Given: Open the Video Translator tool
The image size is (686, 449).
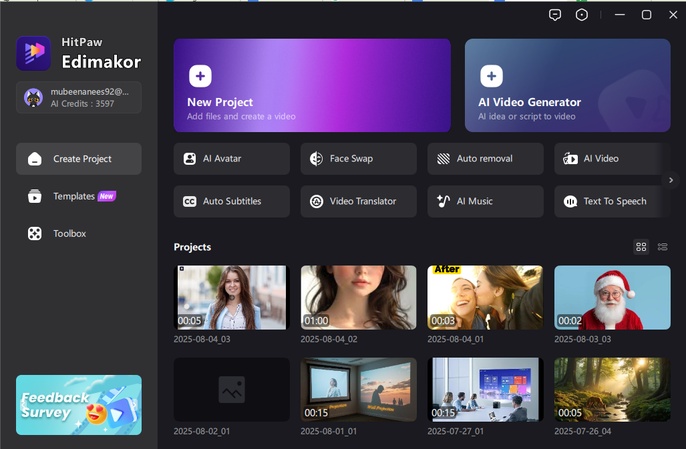Looking at the screenshot, I should (x=358, y=201).
